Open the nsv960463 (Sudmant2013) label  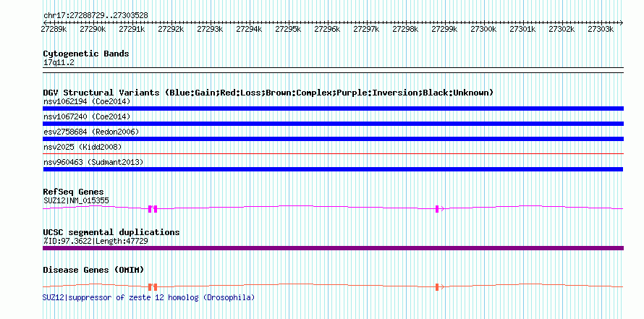click(93, 162)
